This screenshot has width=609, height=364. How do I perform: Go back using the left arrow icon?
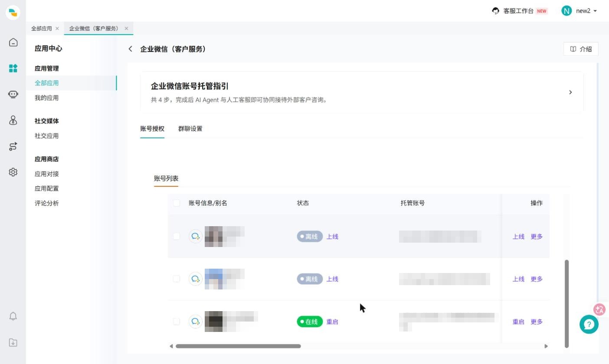pos(130,49)
